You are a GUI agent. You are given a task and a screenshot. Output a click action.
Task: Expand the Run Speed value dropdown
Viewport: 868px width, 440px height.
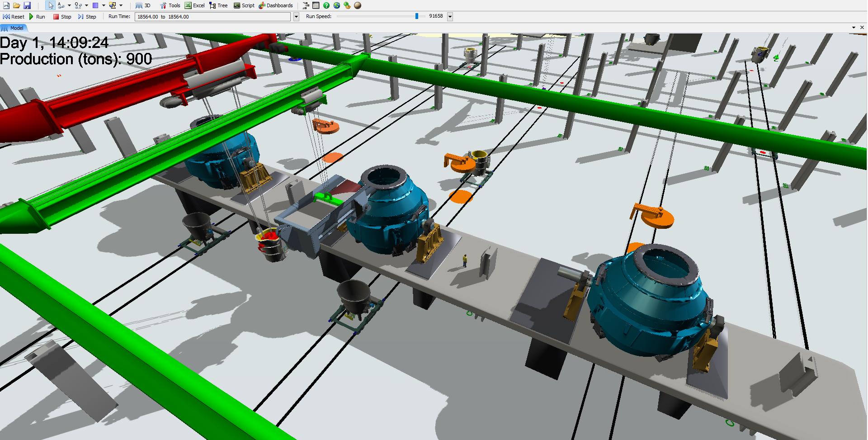pos(450,16)
